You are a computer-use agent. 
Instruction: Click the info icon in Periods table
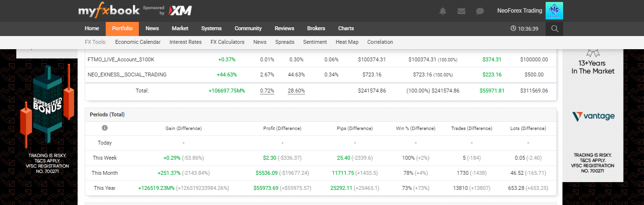[x=104, y=128]
